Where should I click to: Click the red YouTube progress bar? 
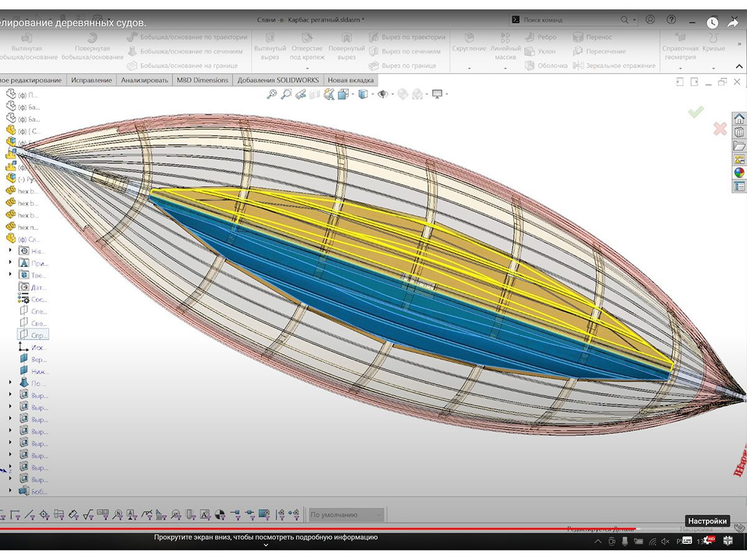pos(311,530)
